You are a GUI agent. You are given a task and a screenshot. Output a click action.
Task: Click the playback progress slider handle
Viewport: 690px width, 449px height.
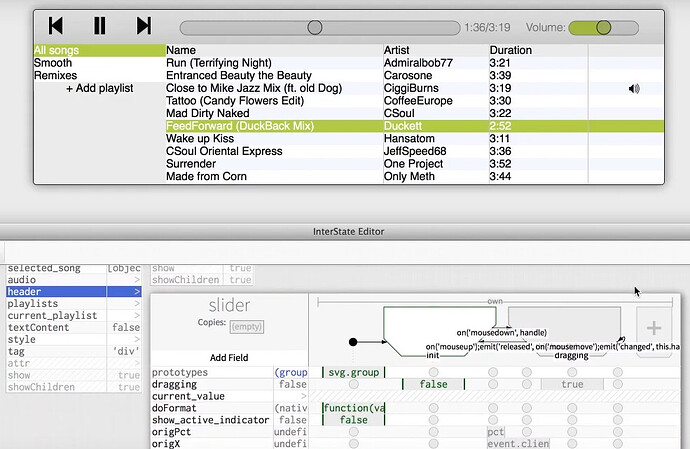[x=315, y=27]
